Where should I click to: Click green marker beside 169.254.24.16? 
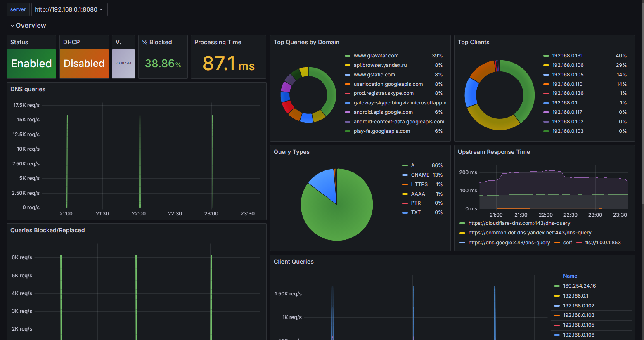(557, 286)
